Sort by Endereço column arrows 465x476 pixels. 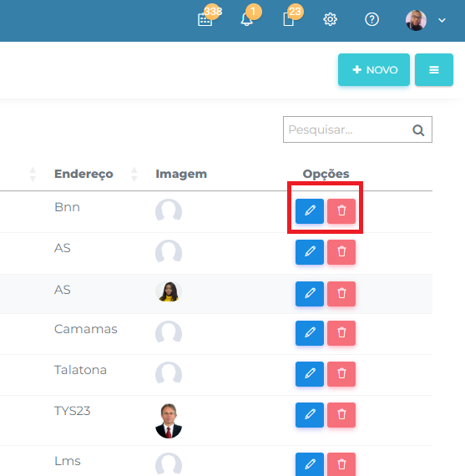point(134,175)
